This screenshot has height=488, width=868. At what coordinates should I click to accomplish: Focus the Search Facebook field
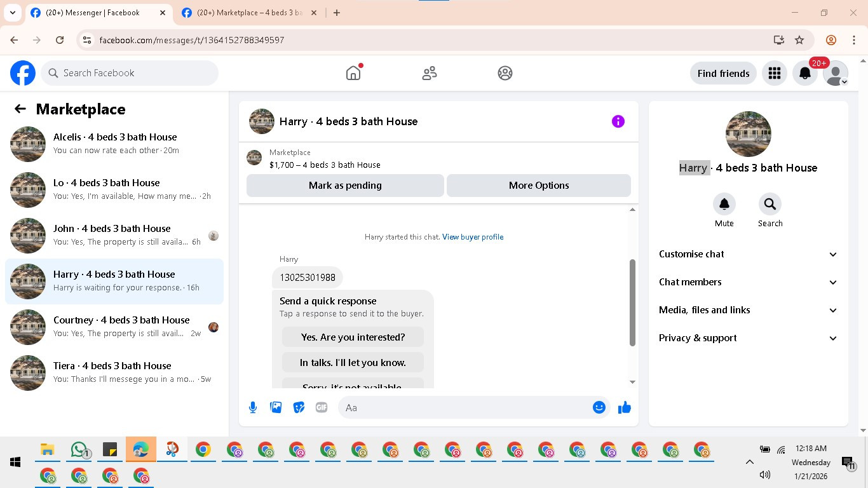click(x=130, y=73)
